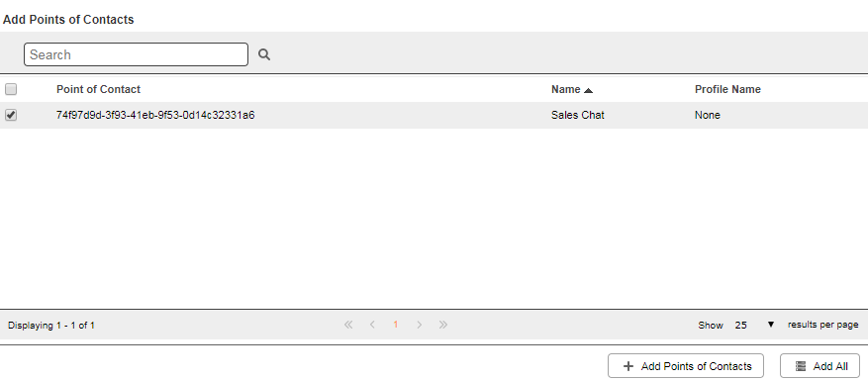The height and width of the screenshot is (381, 868).
Task: Click the plus icon on Add Points of Contacts
Action: click(x=628, y=366)
